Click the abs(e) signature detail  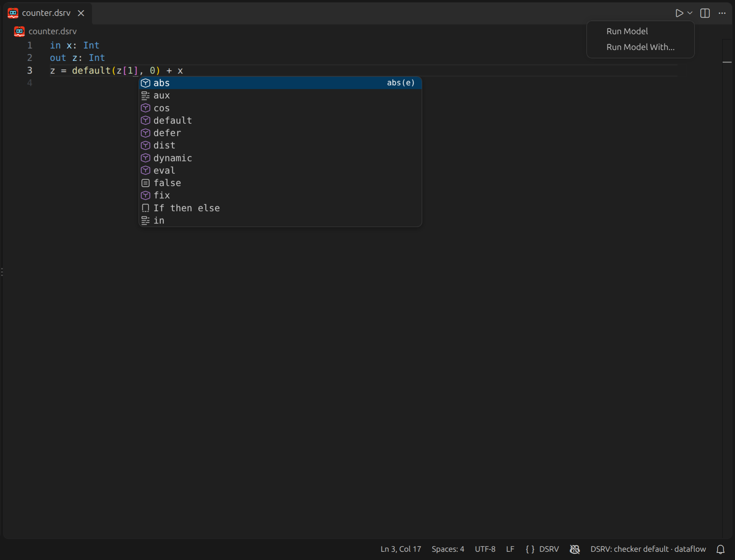coord(401,83)
